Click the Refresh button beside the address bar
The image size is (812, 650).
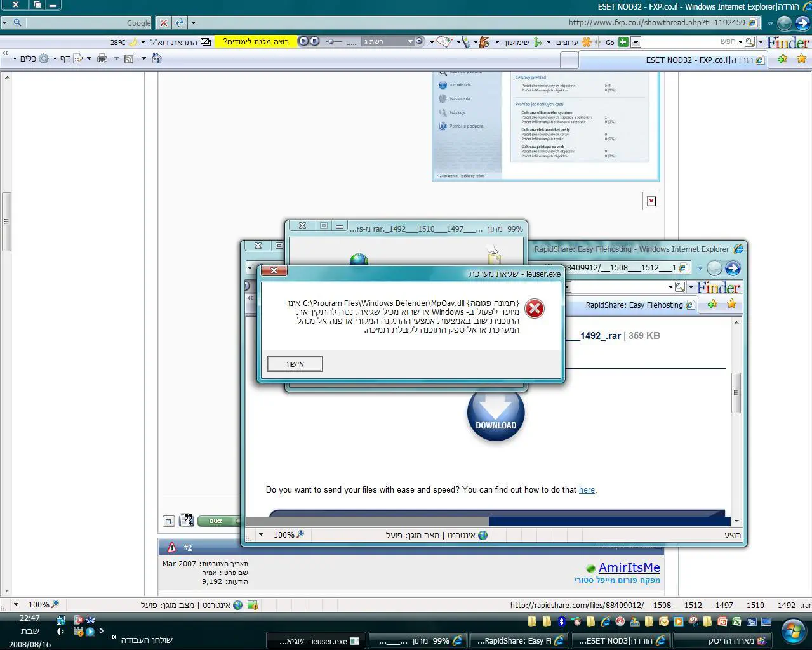click(x=180, y=23)
